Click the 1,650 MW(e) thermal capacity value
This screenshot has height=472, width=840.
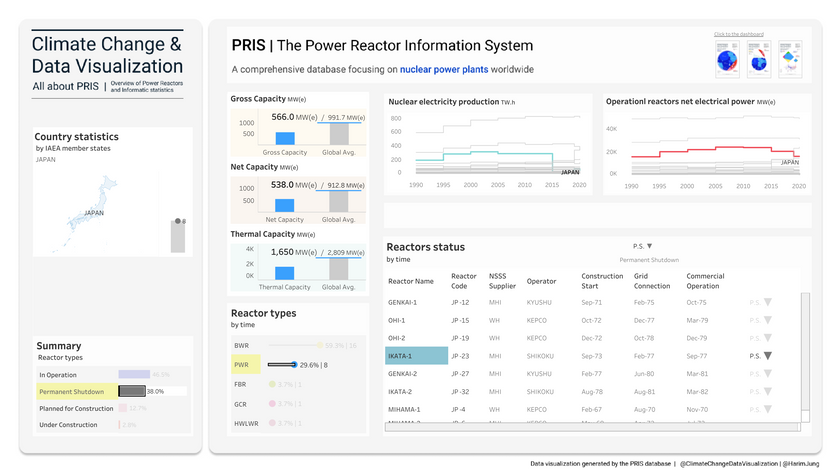click(294, 252)
